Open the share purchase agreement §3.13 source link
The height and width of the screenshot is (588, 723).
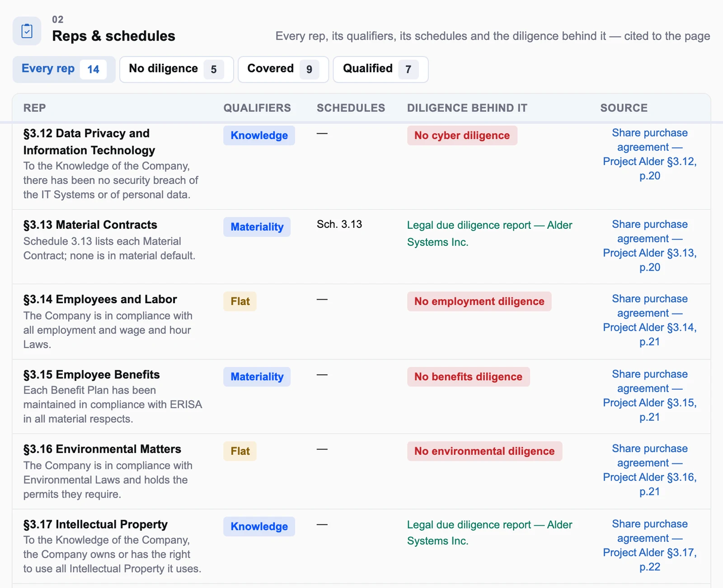pos(650,245)
